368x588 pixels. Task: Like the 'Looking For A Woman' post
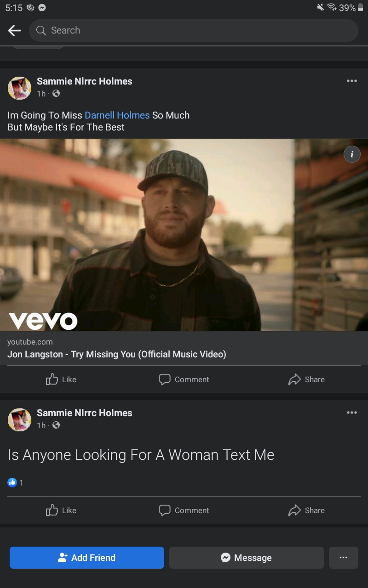click(x=61, y=510)
